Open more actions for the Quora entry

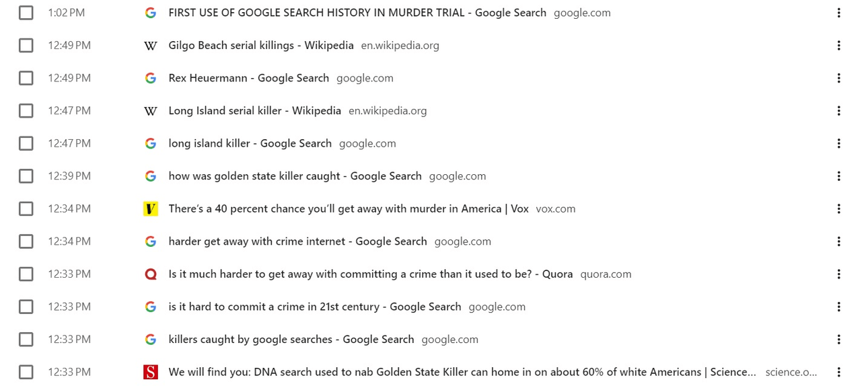click(x=838, y=274)
